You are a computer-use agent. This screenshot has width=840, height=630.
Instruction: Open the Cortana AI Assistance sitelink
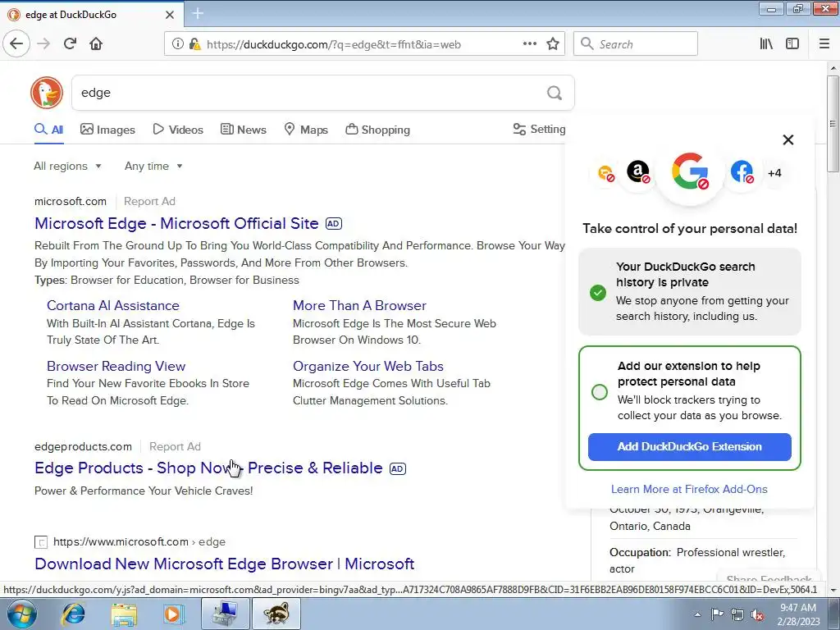tap(113, 305)
